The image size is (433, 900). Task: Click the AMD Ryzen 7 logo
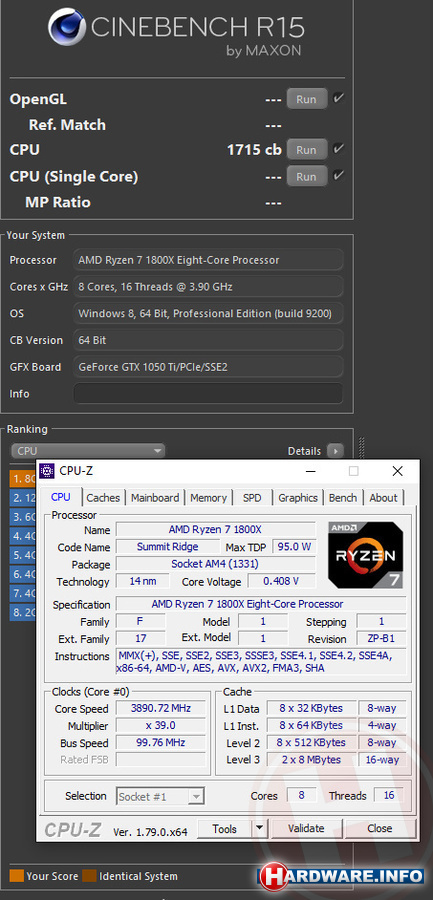(x=365, y=555)
